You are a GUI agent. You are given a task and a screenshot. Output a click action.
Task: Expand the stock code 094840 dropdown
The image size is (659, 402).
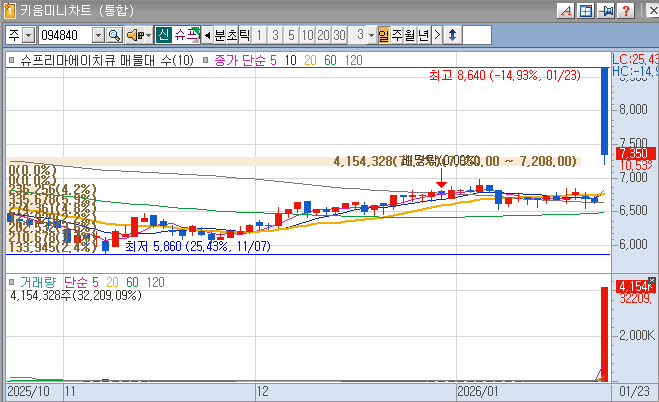tap(98, 35)
